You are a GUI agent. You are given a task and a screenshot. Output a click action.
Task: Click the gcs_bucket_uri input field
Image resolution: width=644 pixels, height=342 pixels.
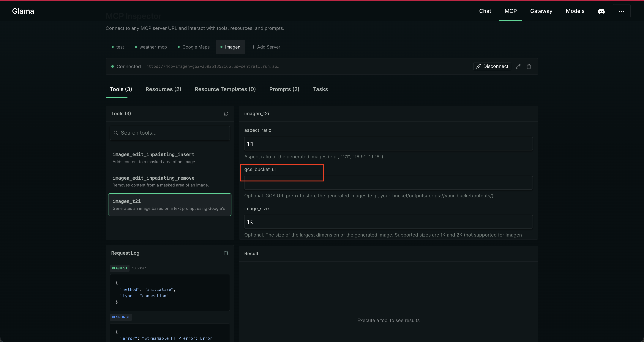tap(388, 183)
